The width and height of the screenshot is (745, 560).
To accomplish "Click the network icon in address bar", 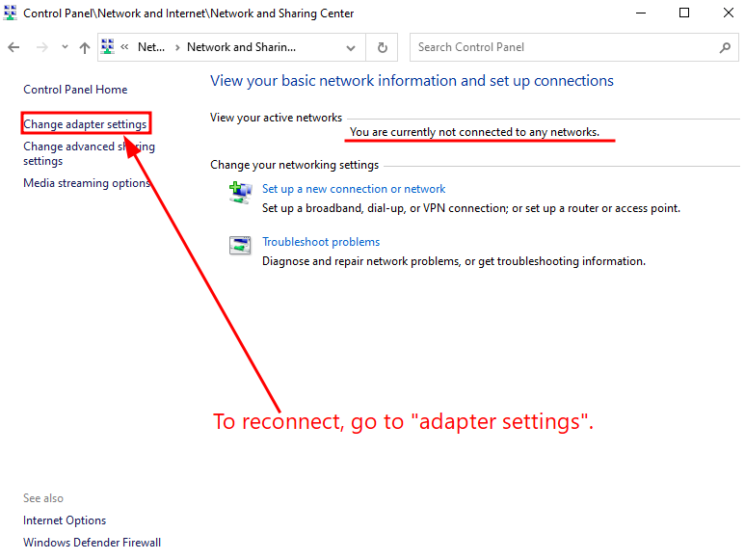I will coord(108,47).
